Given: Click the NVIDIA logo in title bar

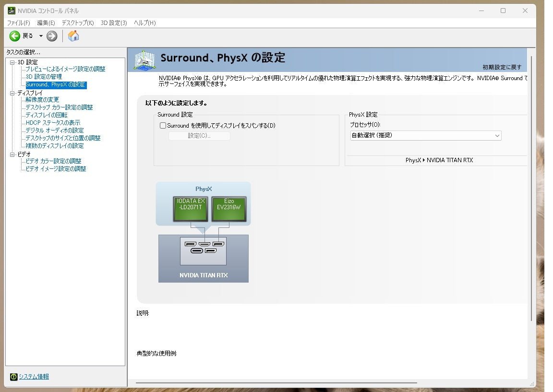Looking at the screenshot, I should coord(12,11).
